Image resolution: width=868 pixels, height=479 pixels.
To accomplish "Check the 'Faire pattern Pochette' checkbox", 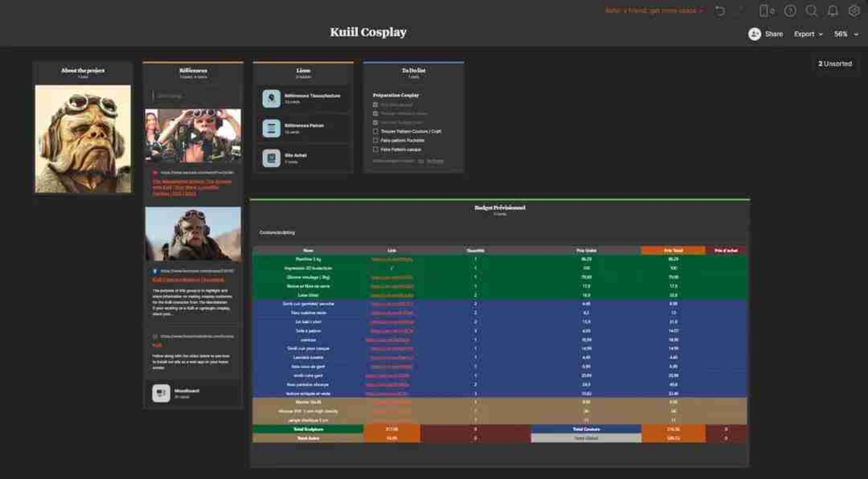I will (376, 140).
